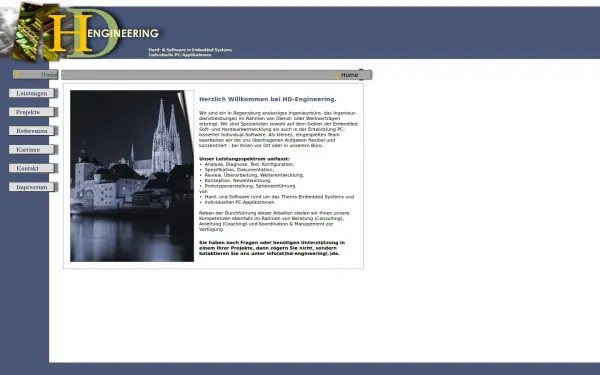Click the 'Hard- und Software rund um' bullet
600x375 pixels.
click(279, 197)
